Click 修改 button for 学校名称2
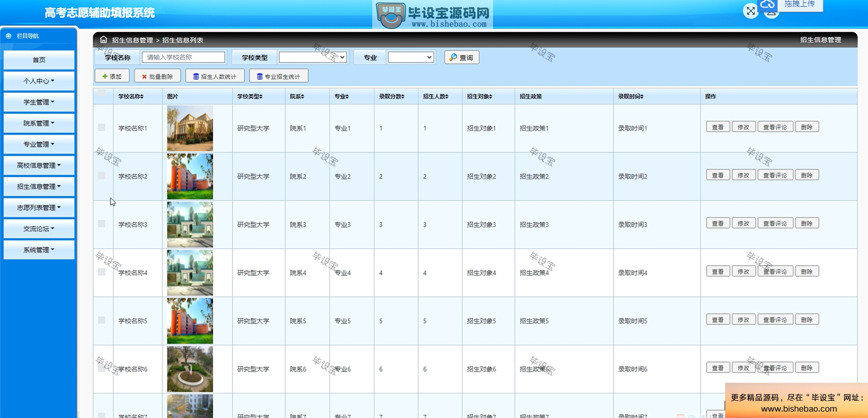 [x=743, y=175]
